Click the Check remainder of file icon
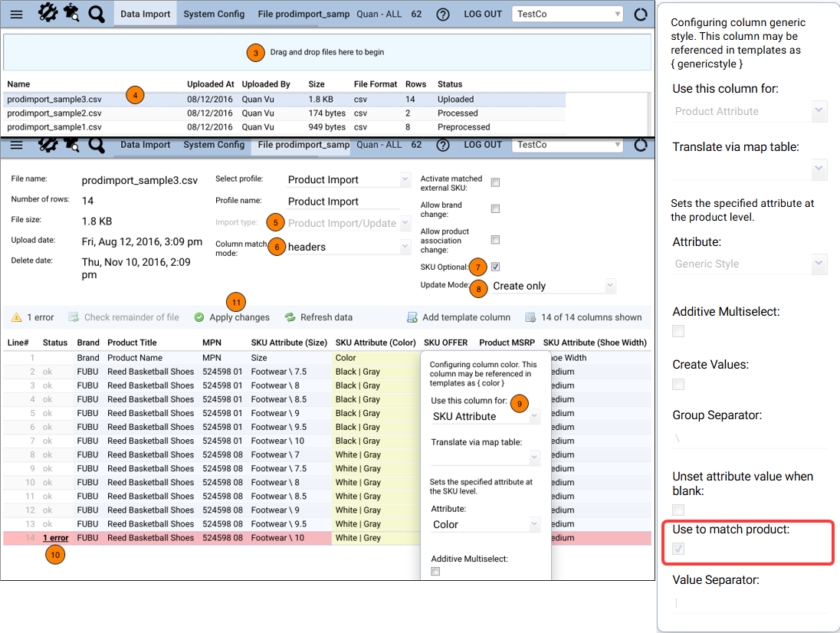The image size is (840, 633). (x=74, y=317)
